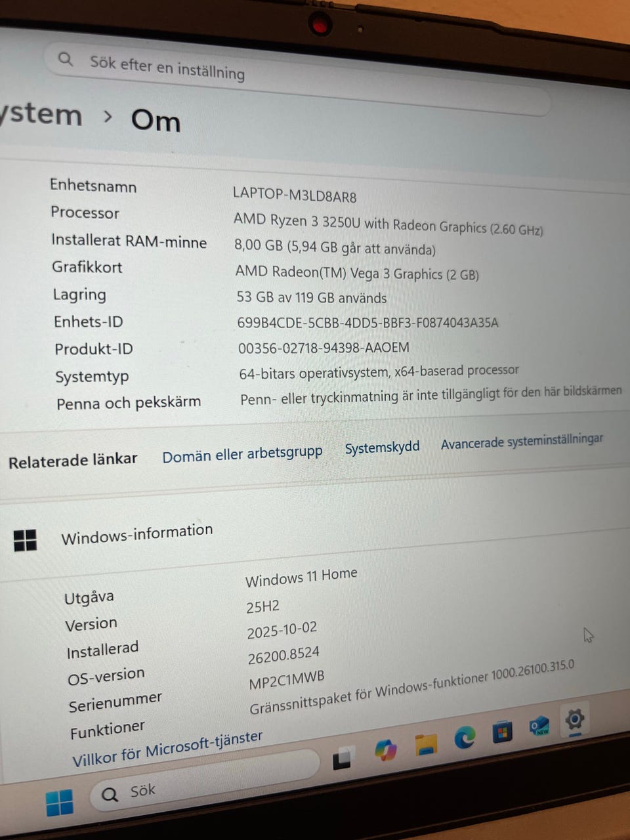This screenshot has width=630, height=840.
Task: Open the Windows Start menu
Action: (59, 802)
